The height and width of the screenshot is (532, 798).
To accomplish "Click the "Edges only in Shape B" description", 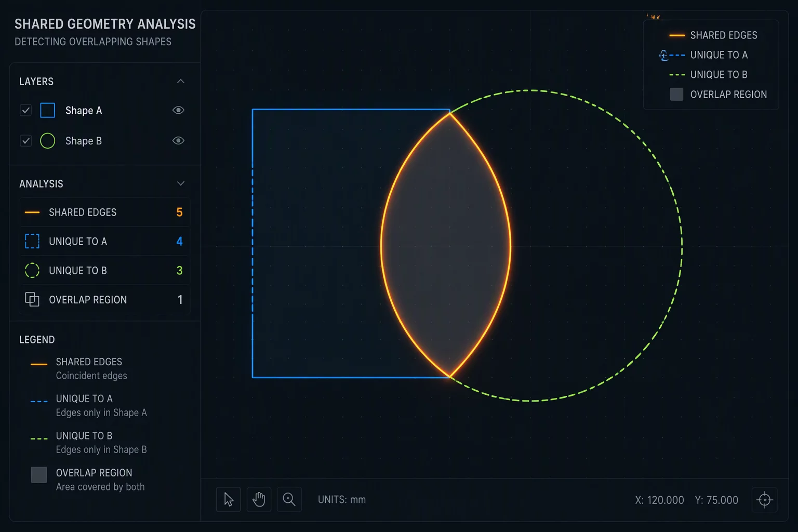I will point(101,449).
